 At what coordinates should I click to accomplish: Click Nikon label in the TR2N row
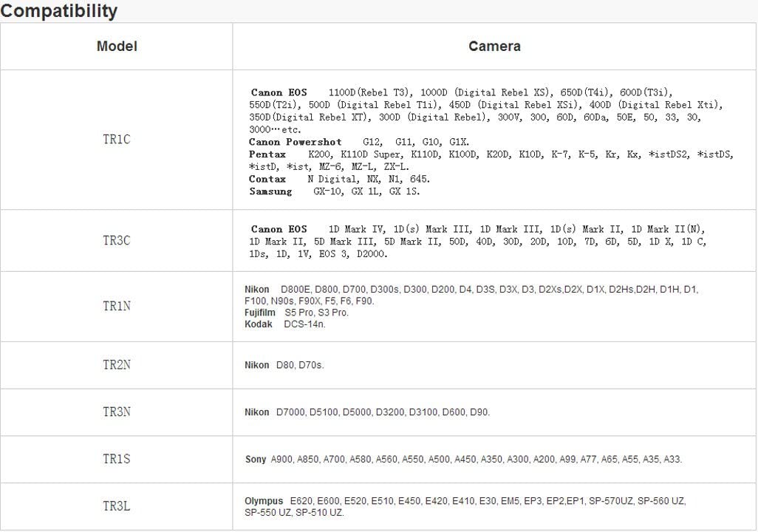click(257, 366)
